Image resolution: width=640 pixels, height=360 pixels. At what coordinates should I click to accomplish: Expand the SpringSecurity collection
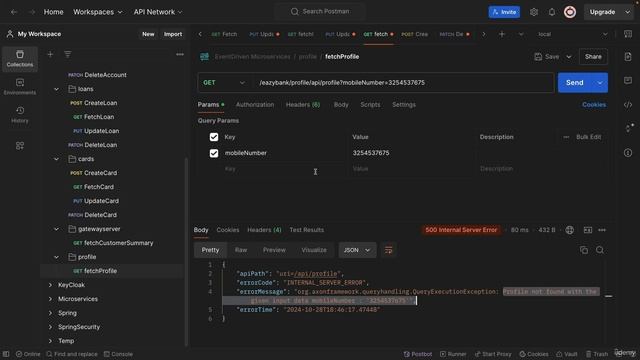pos(50,327)
